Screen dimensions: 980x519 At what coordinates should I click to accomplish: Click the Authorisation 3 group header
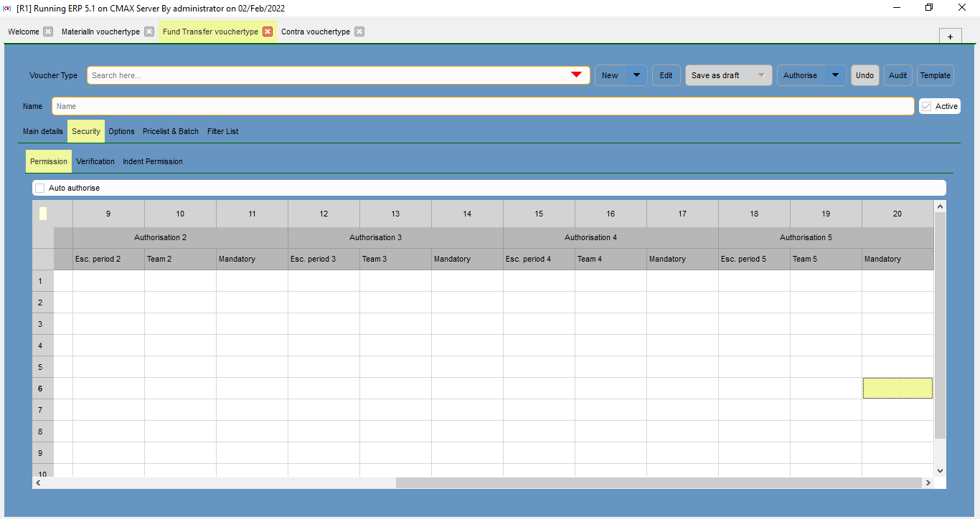[x=395, y=237]
